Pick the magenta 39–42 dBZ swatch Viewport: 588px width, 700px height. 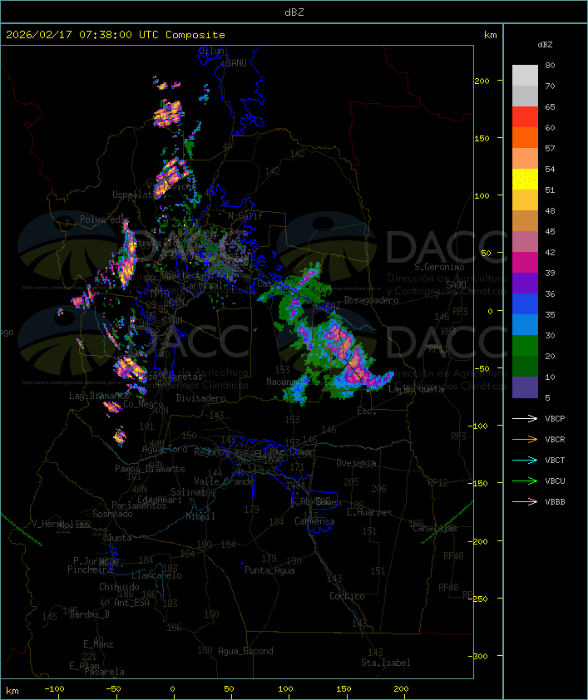(525, 263)
